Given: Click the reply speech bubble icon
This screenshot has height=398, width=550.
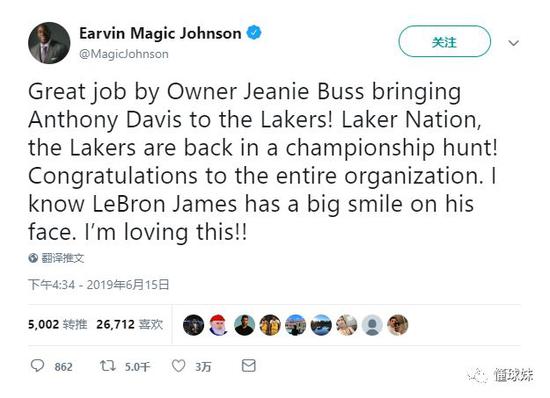Looking at the screenshot, I should [38, 365].
